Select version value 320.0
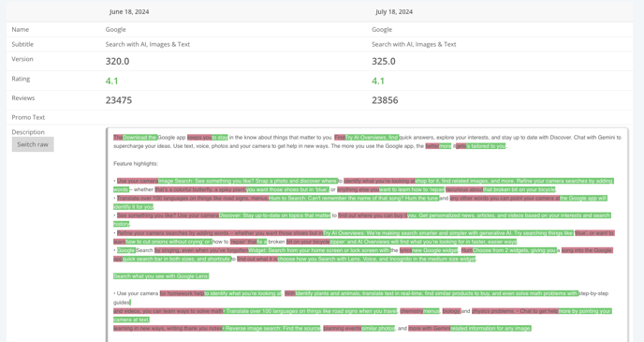The image size is (644, 342). click(117, 61)
